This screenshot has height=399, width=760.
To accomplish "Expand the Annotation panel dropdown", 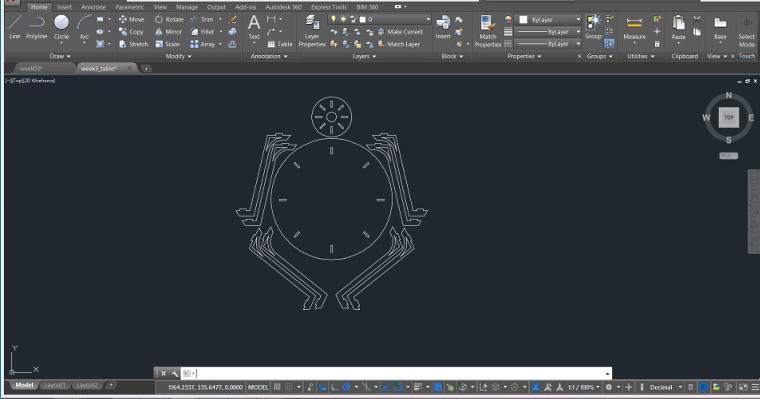I will 269,56.
